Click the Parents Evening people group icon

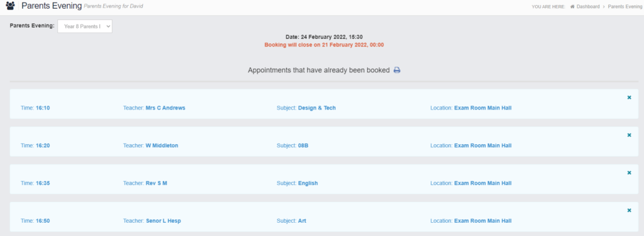10,6
